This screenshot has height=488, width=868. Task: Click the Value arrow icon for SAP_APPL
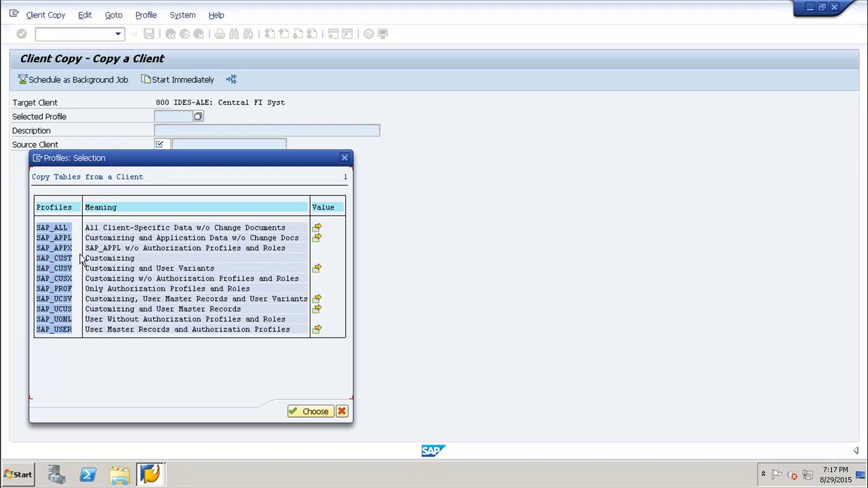point(317,238)
